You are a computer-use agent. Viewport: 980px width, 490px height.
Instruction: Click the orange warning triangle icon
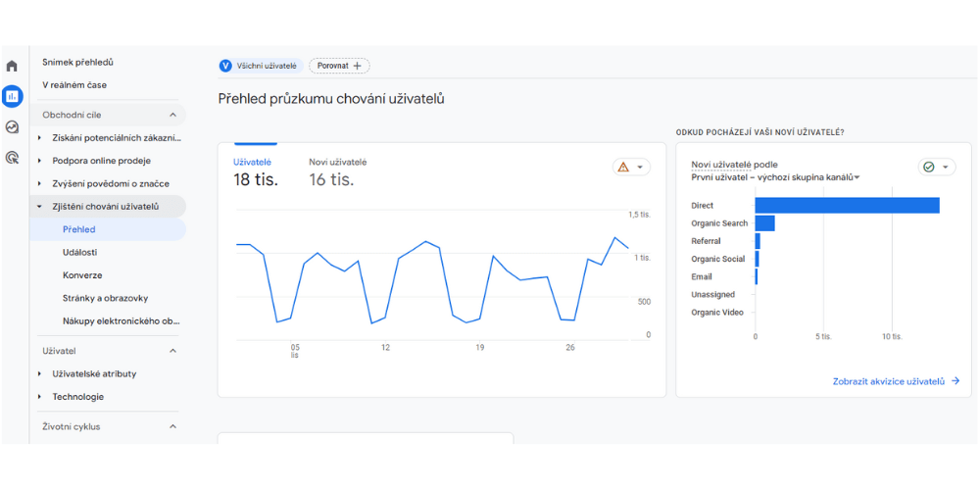pyautogui.click(x=623, y=168)
